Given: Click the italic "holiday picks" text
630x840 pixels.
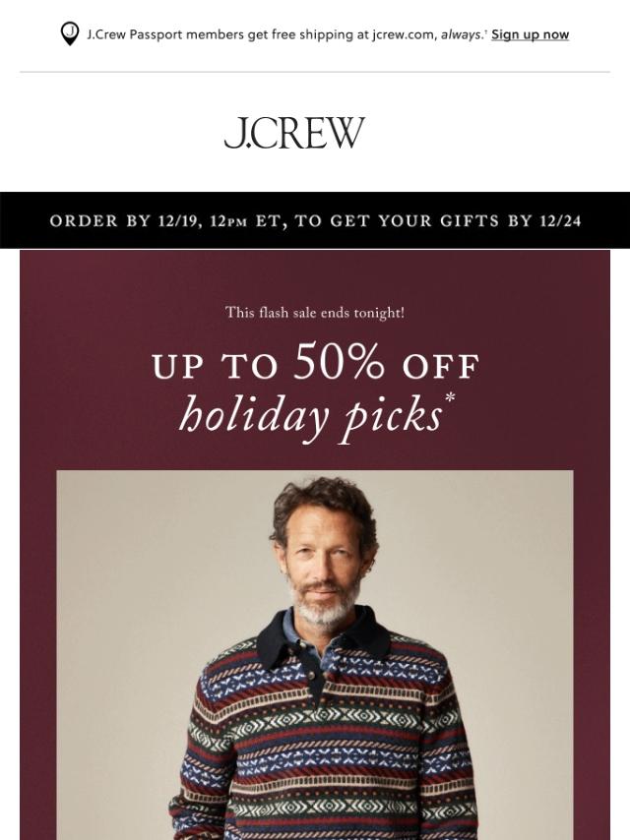Looking at the screenshot, I should tap(310, 417).
